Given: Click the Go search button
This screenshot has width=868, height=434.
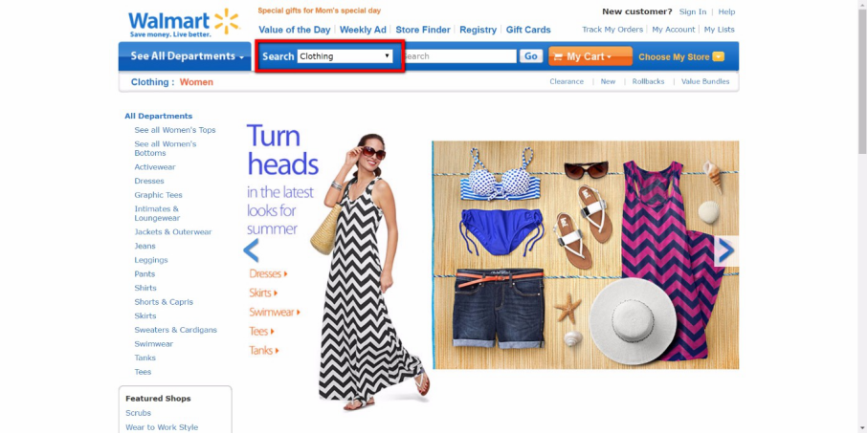Looking at the screenshot, I should (x=531, y=55).
